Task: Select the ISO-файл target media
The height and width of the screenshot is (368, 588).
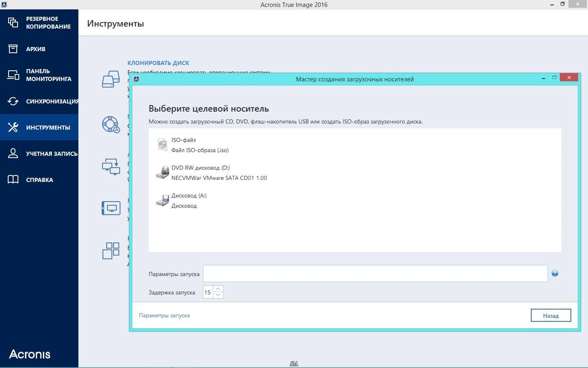Action: point(355,145)
